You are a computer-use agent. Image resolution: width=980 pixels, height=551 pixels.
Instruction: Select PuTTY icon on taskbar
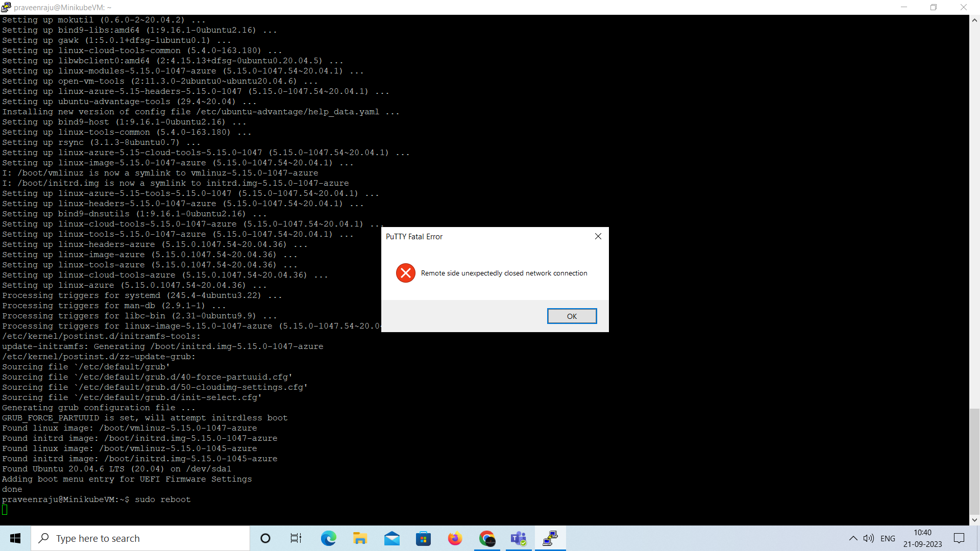click(550, 538)
